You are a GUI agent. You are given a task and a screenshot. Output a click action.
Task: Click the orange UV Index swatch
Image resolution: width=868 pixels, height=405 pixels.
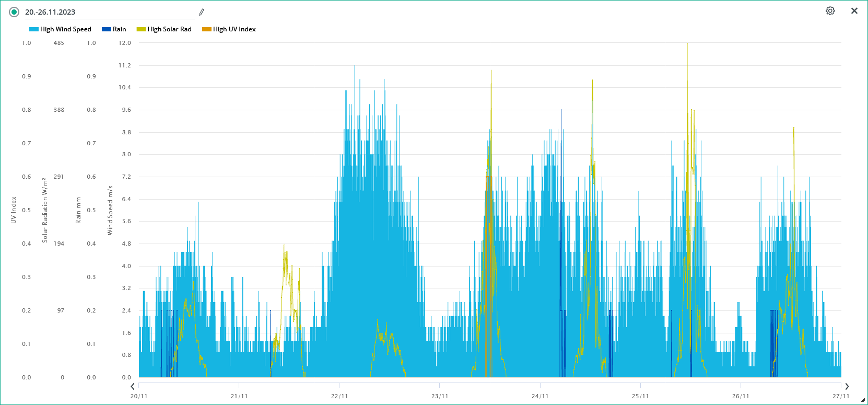click(207, 29)
